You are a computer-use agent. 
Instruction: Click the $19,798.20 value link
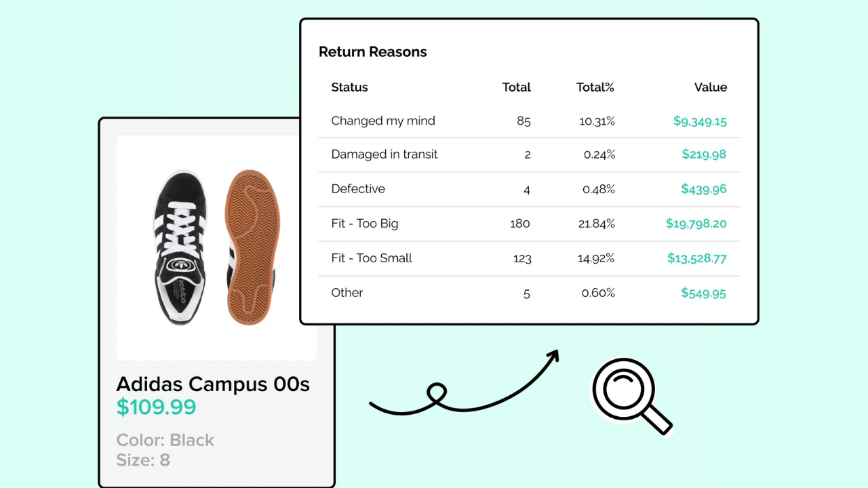(696, 224)
